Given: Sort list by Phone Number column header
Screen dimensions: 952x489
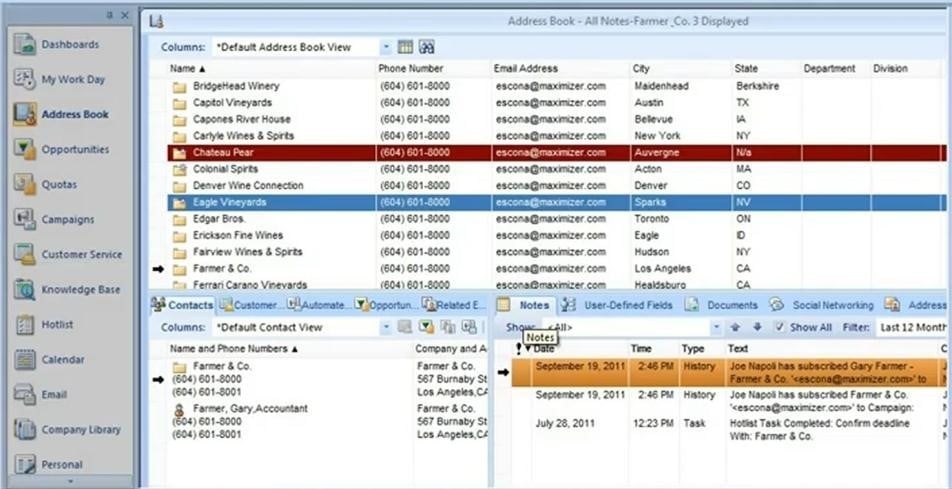Looking at the screenshot, I should [410, 69].
